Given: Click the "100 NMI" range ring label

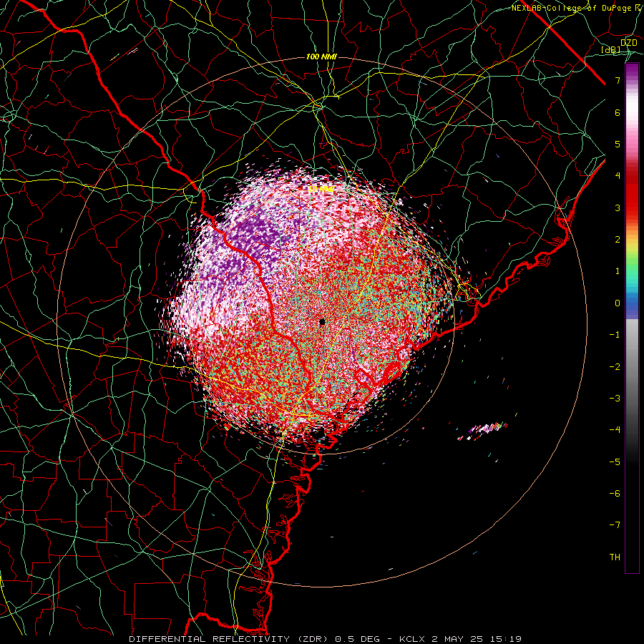Looking at the screenshot, I should 321,57.
